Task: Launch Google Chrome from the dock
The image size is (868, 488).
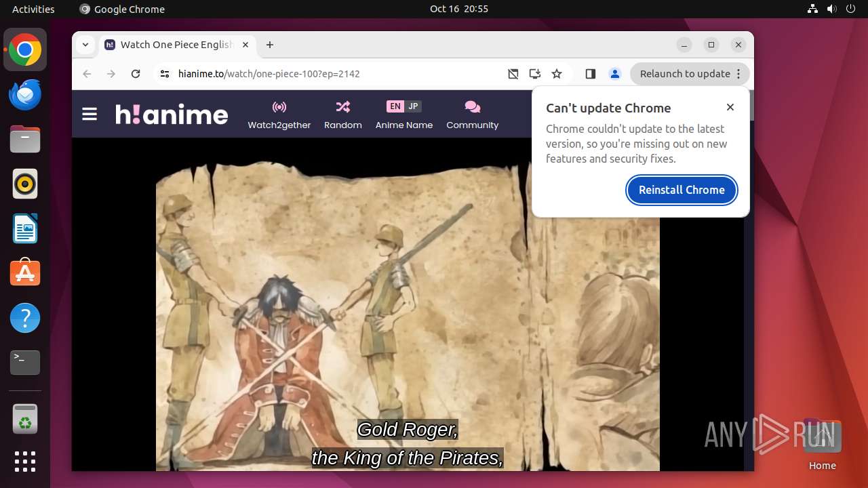Action: (25, 49)
